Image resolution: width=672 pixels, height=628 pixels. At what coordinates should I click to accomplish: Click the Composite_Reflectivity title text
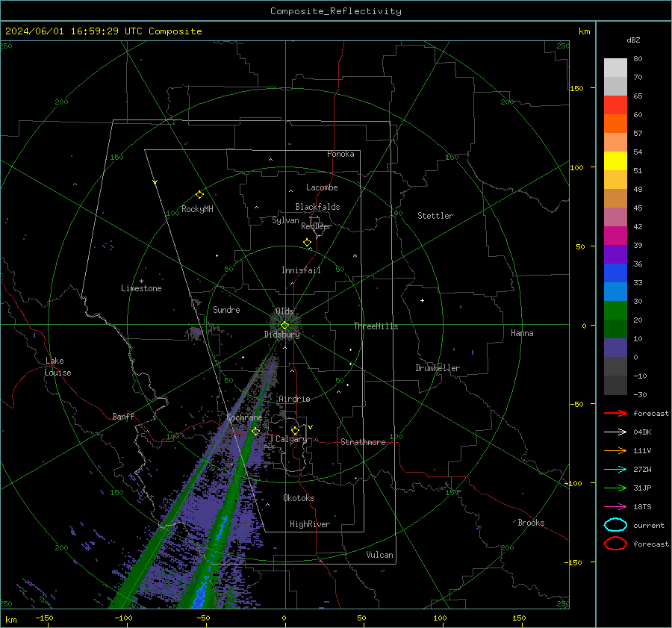(335, 11)
